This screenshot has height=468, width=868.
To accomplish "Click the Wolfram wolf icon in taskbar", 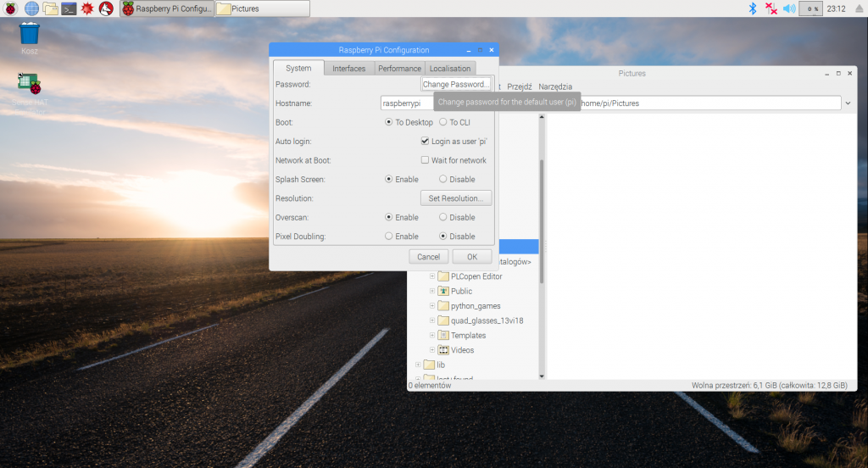I will 106,8.
